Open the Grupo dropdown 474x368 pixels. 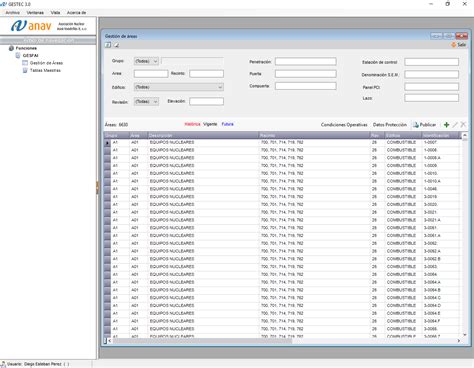(146, 61)
